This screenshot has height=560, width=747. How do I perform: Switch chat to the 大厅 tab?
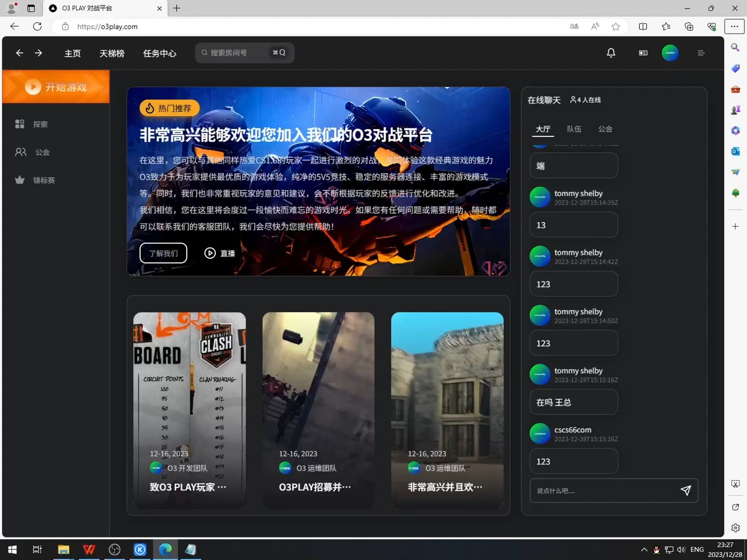(x=543, y=129)
